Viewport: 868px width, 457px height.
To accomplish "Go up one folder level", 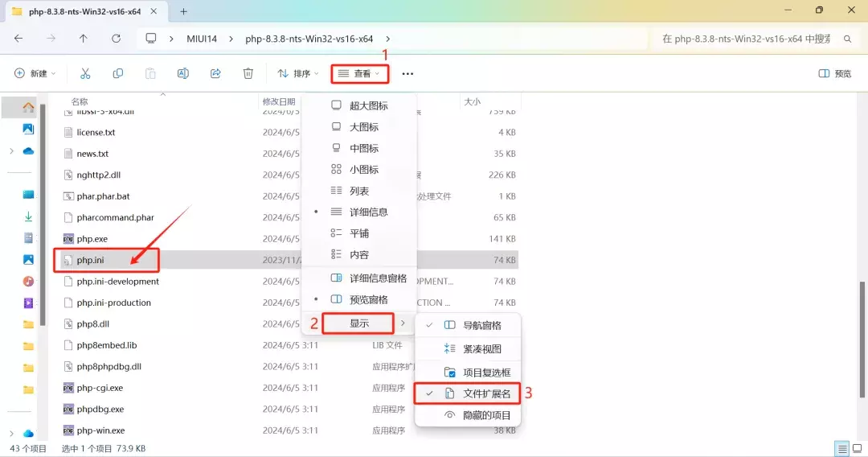I will point(83,39).
